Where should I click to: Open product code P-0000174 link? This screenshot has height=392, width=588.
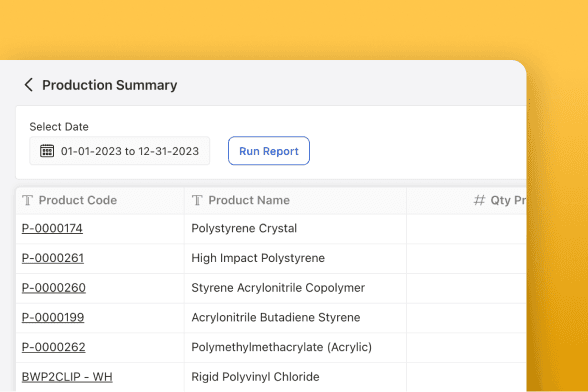(52, 228)
